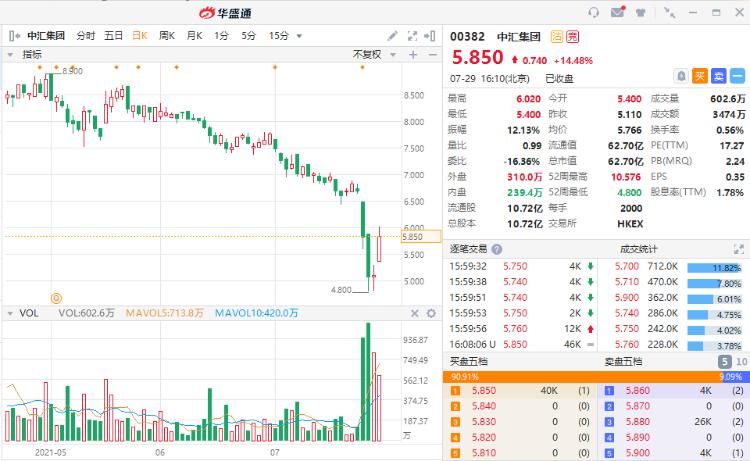Viewport: 750px width, 461px height.
Task: Click the 15:59:56 trade row at 5.760
Action: 521,329
